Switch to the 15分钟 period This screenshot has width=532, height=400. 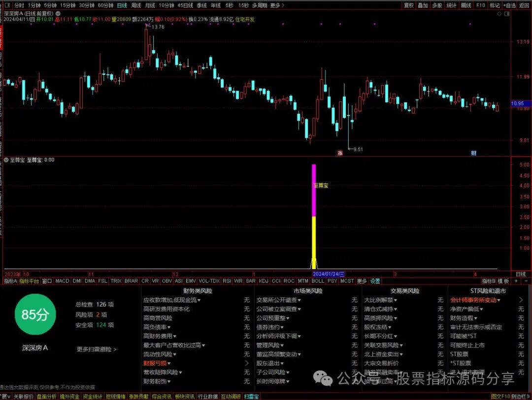[x=67, y=5]
